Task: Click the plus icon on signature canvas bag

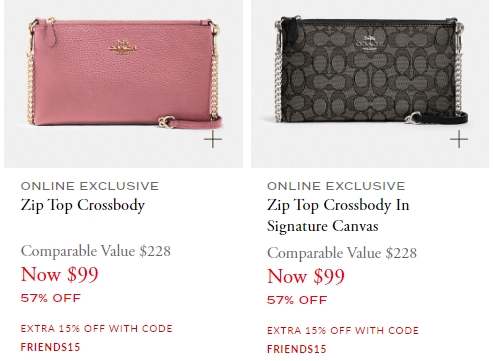Action: pyautogui.click(x=459, y=139)
